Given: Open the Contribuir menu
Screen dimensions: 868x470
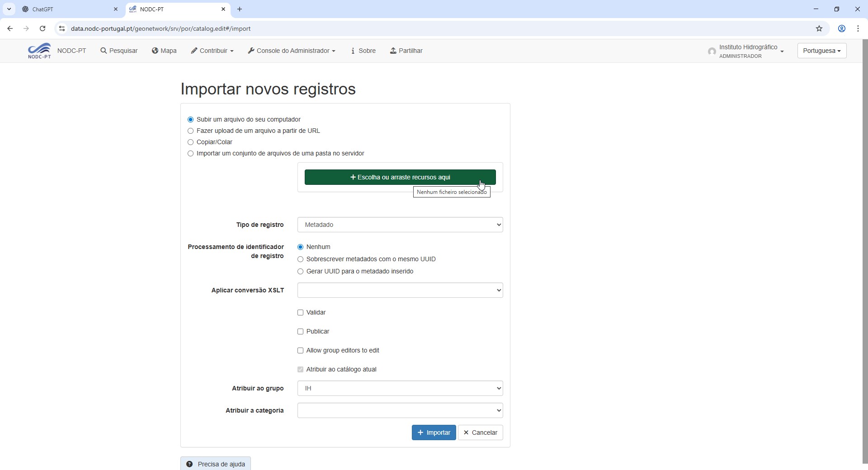Looking at the screenshot, I should tap(212, 51).
